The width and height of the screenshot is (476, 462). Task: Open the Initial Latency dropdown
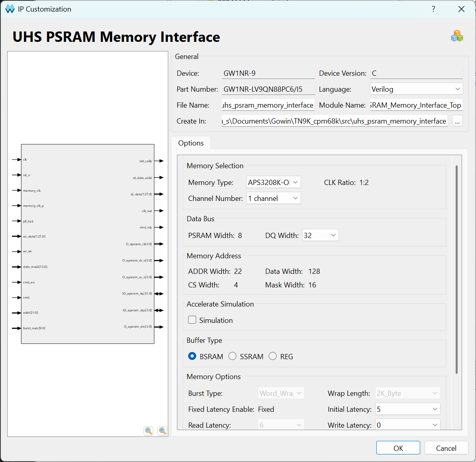click(x=408, y=409)
